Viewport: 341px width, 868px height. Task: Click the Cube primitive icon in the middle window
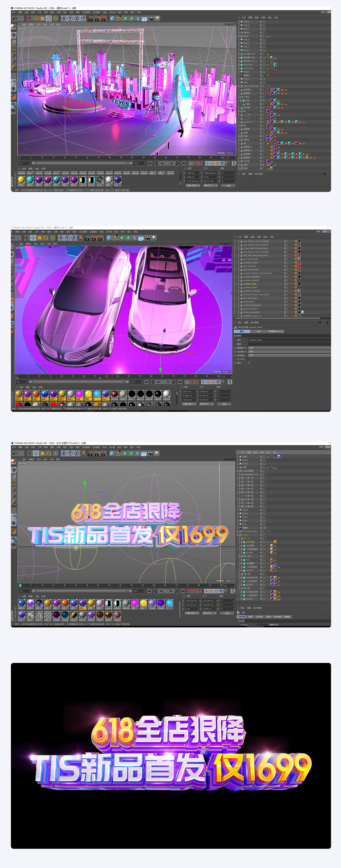(109, 238)
